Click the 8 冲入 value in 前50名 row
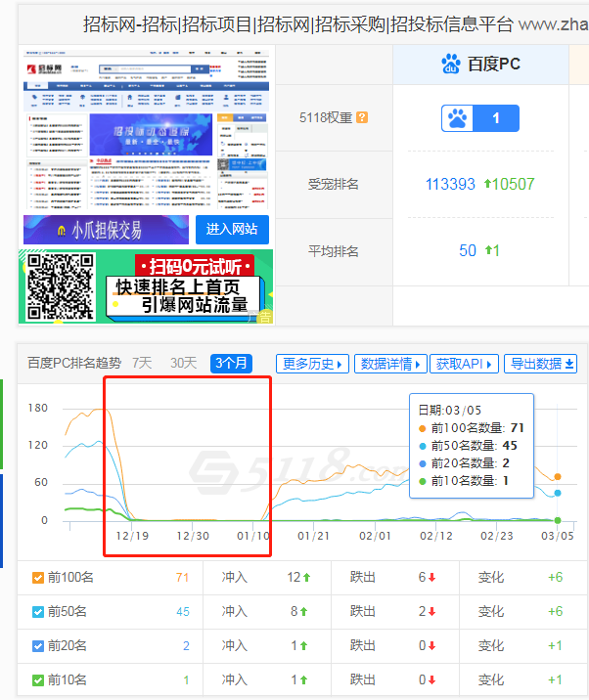The width and height of the screenshot is (589, 700). pos(294,611)
